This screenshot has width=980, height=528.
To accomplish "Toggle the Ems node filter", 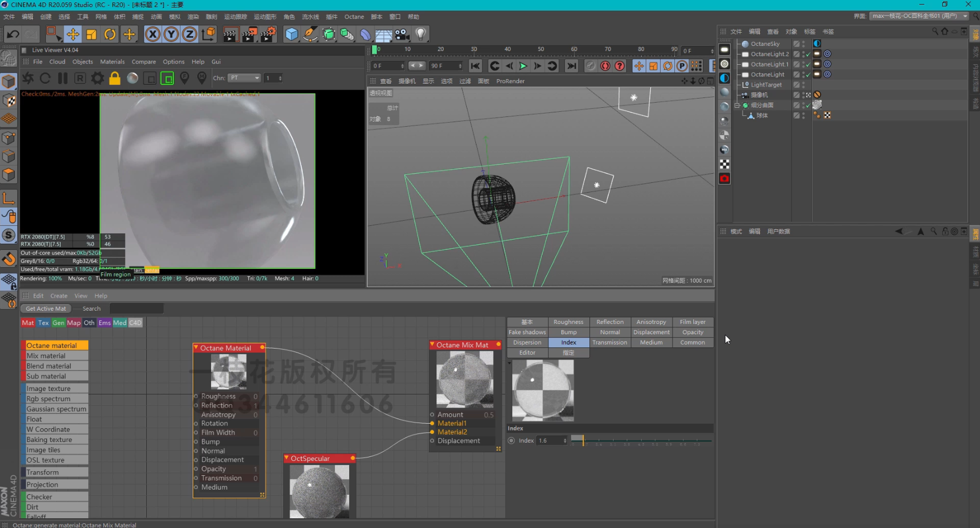I will (x=104, y=323).
